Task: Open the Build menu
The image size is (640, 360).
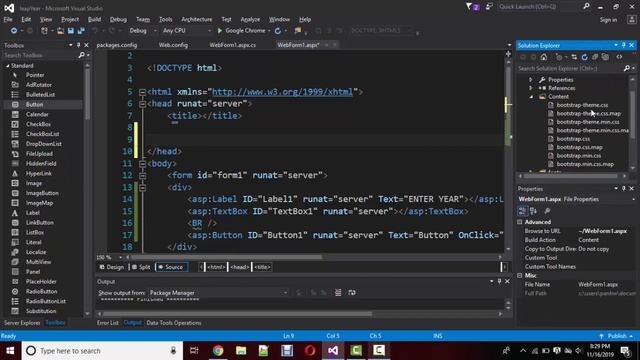Action: 94,19
